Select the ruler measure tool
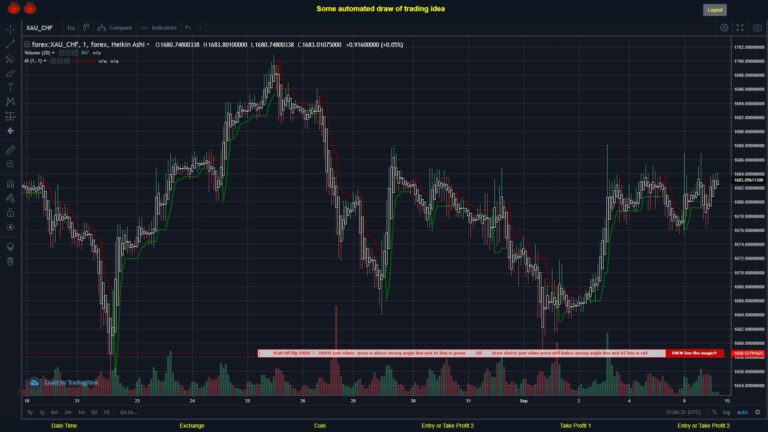 [10, 150]
